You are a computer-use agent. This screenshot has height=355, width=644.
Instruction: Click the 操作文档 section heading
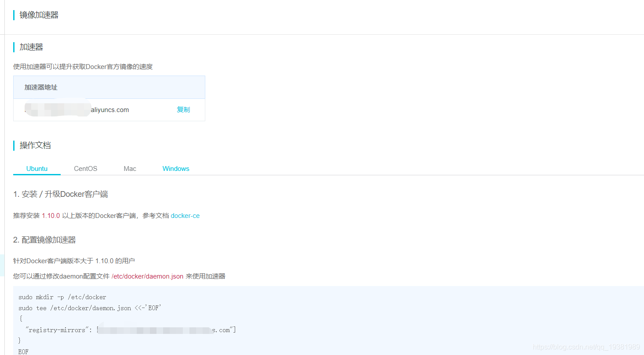(35, 145)
